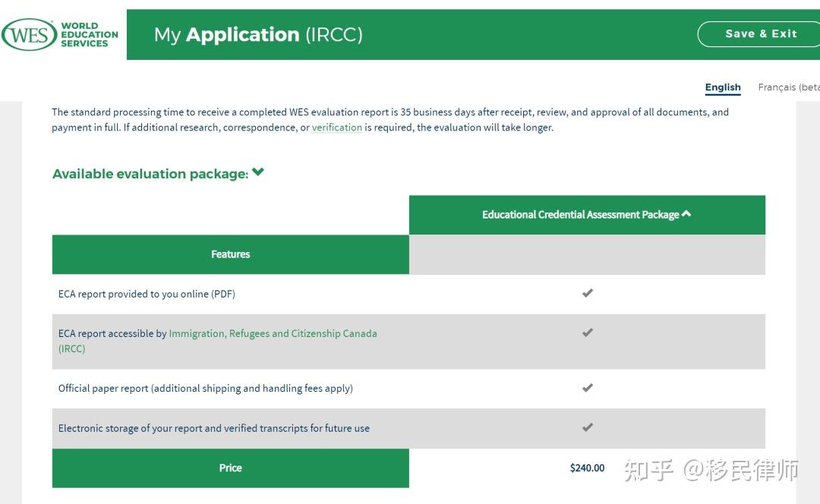Collapse the Available evaluation package chevron
820x504 pixels.
coord(258,172)
